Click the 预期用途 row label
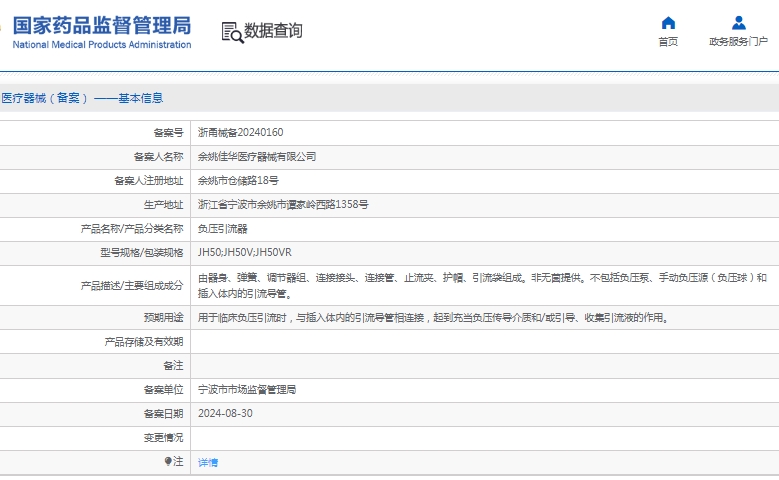Image resolution: width=779 pixels, height=480 pixels. point(163,318)
